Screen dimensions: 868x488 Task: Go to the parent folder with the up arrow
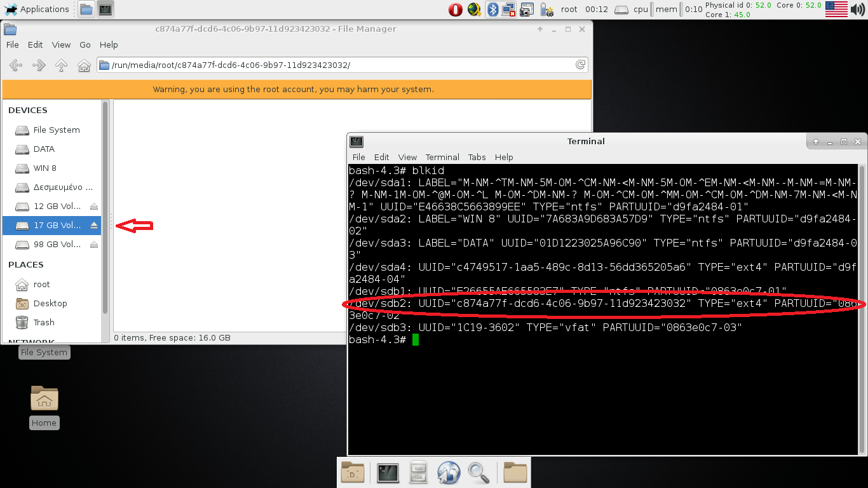61,65
